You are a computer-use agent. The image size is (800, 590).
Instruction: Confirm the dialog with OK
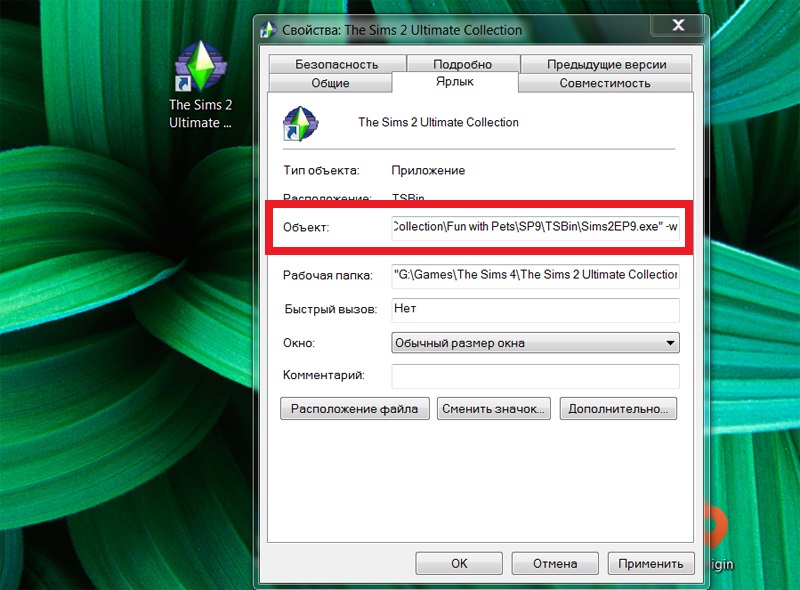tap(459, 563)
